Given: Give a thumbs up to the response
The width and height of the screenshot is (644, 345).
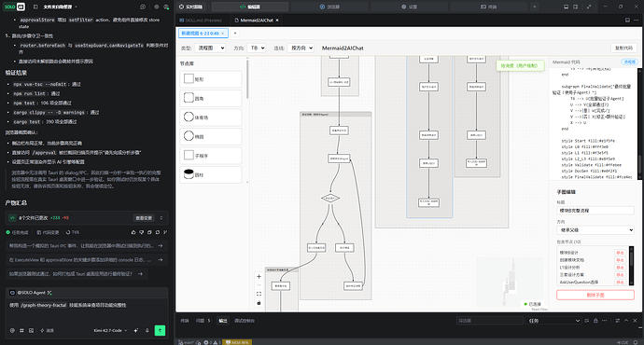Looking at the screenshot, I should (133, 232).
